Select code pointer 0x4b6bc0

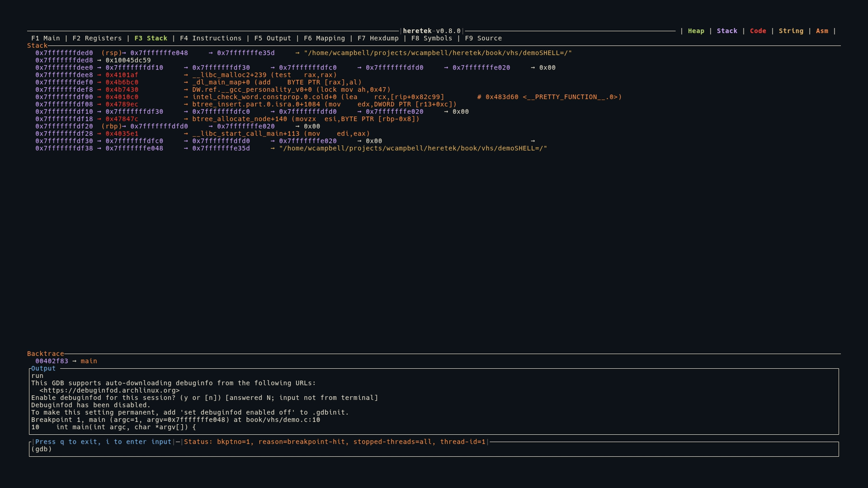pos(122,82)
